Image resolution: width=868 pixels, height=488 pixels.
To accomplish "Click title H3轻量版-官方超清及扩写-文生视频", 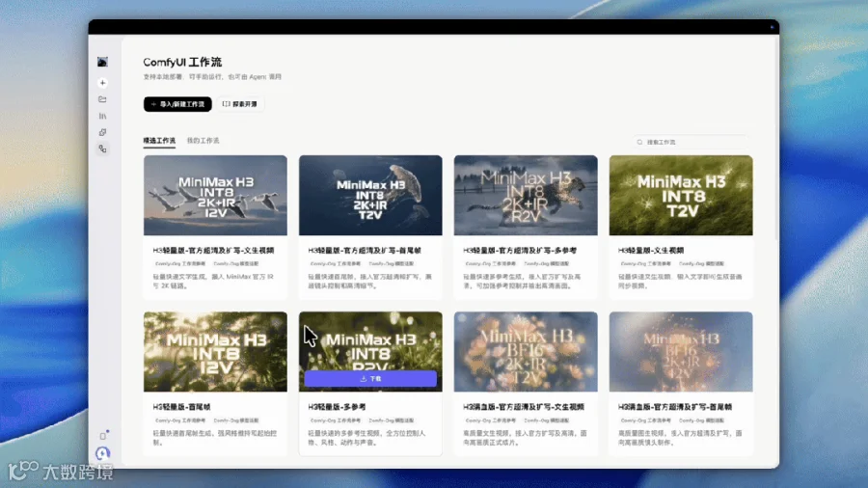I will [214, 251].
